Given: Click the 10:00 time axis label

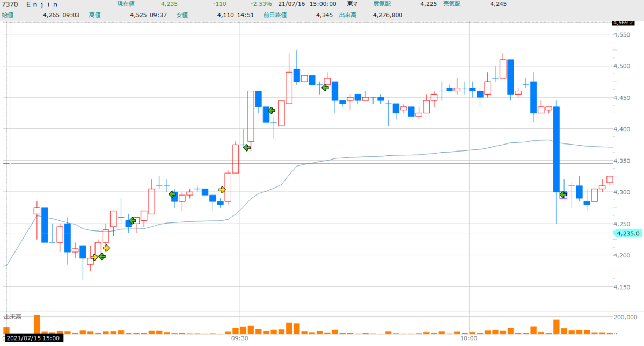Looking at the screenshot, I should [x=469, y=338].
